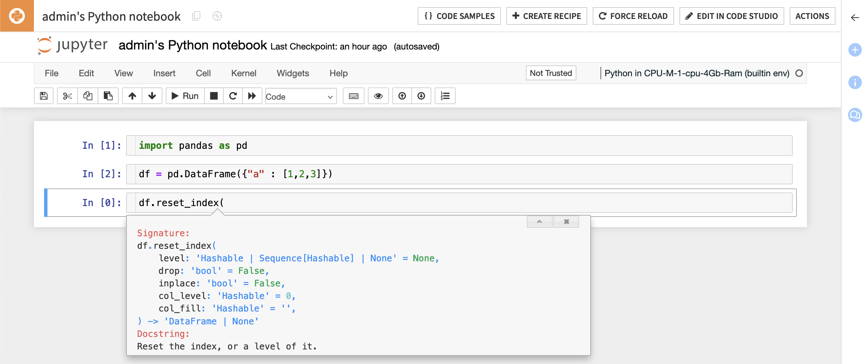Restart kernel and run all cells icon

point(252,96)
